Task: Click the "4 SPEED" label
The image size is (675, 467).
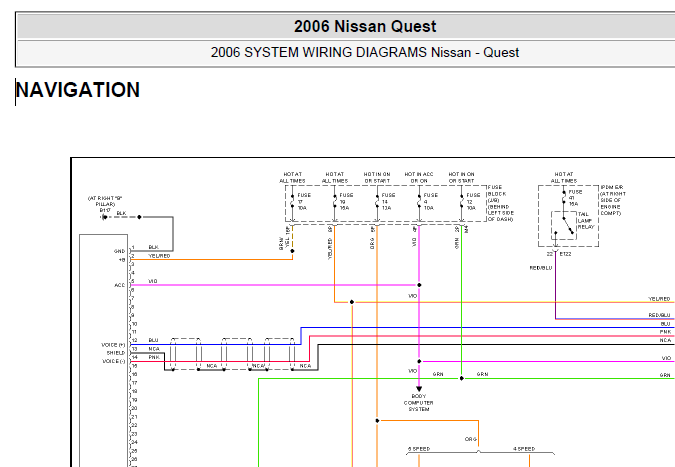Action: click(x=524, y=448)
